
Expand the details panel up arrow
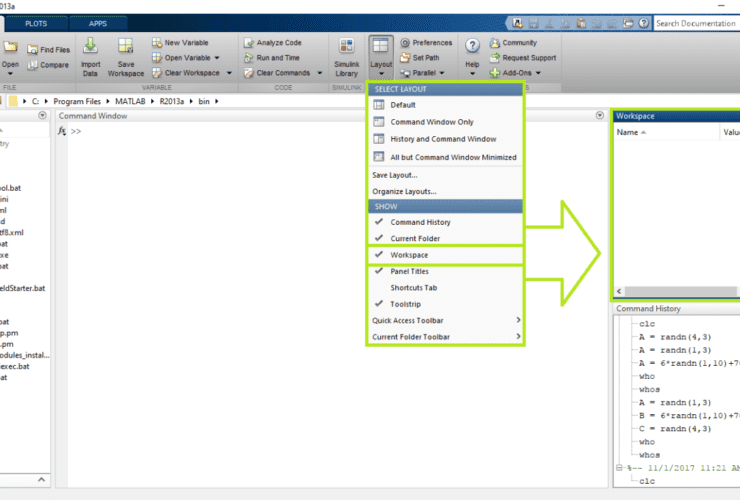42,480
